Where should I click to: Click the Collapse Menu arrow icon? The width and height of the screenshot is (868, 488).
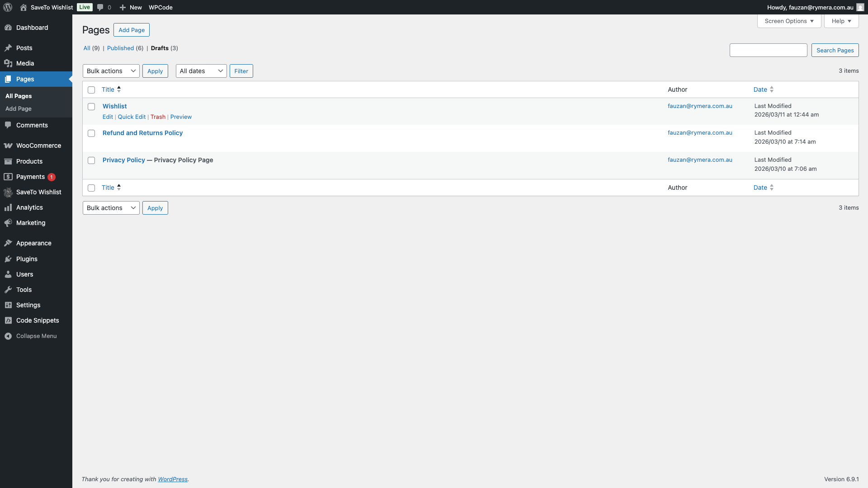[x=8, y=336]
